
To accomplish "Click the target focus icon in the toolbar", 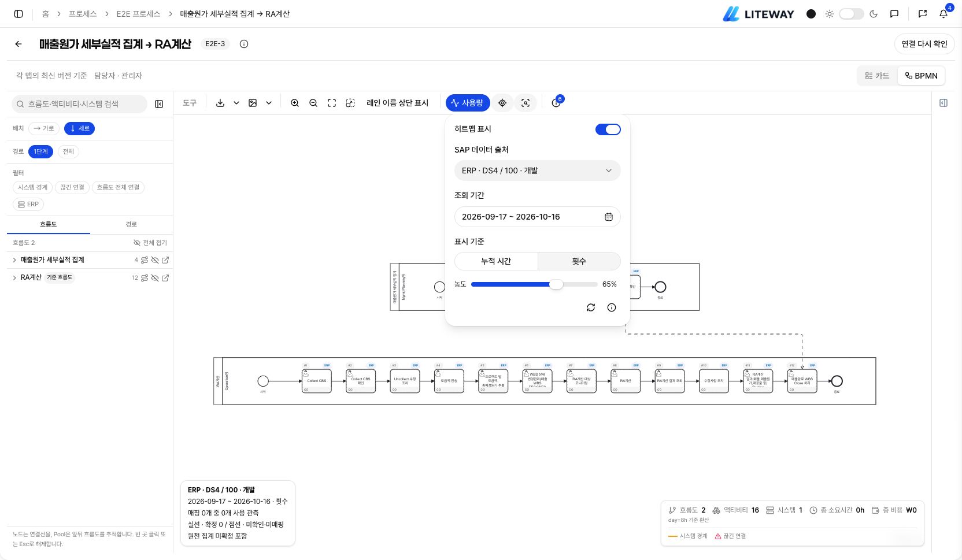I will tap(502, 103).
